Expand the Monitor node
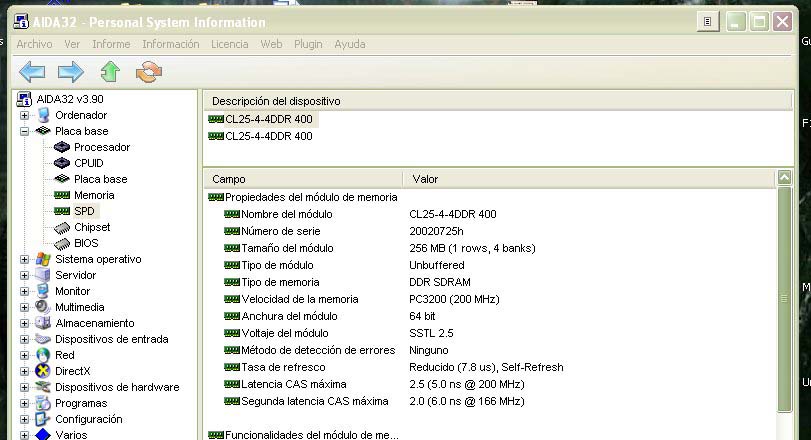Viewport: 811px width, 440px height. (24, 291)
